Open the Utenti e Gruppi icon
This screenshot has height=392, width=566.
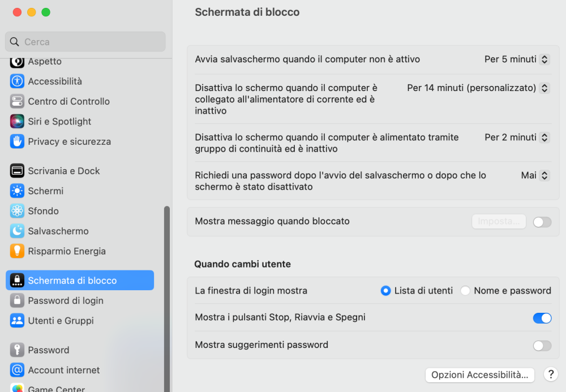[x=17, y=321]
